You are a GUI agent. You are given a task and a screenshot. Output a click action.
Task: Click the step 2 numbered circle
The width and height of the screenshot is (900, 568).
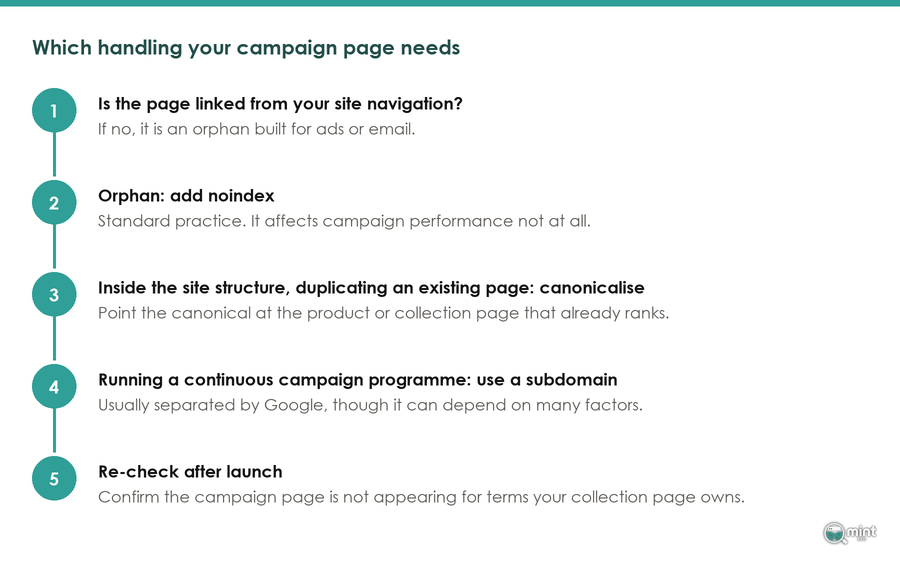54,203
